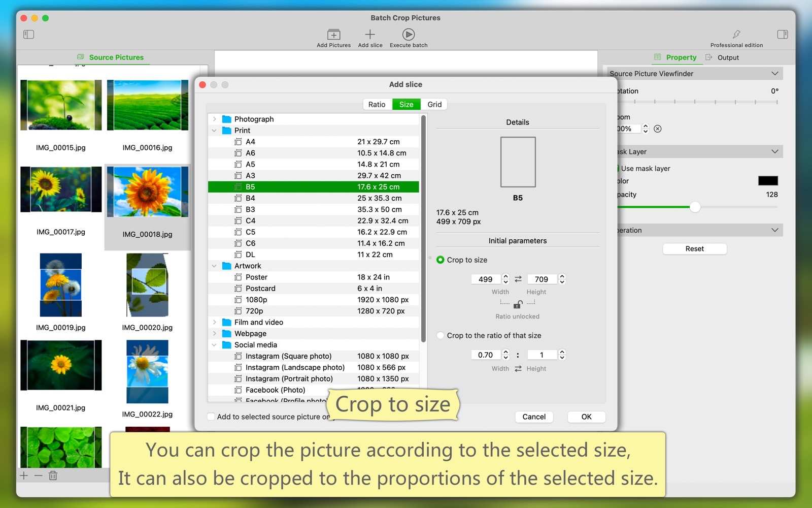This screenshot has height=508, width=812.
Task: Run Execute batch from the toolbar
Action: (x=409, y=35)
